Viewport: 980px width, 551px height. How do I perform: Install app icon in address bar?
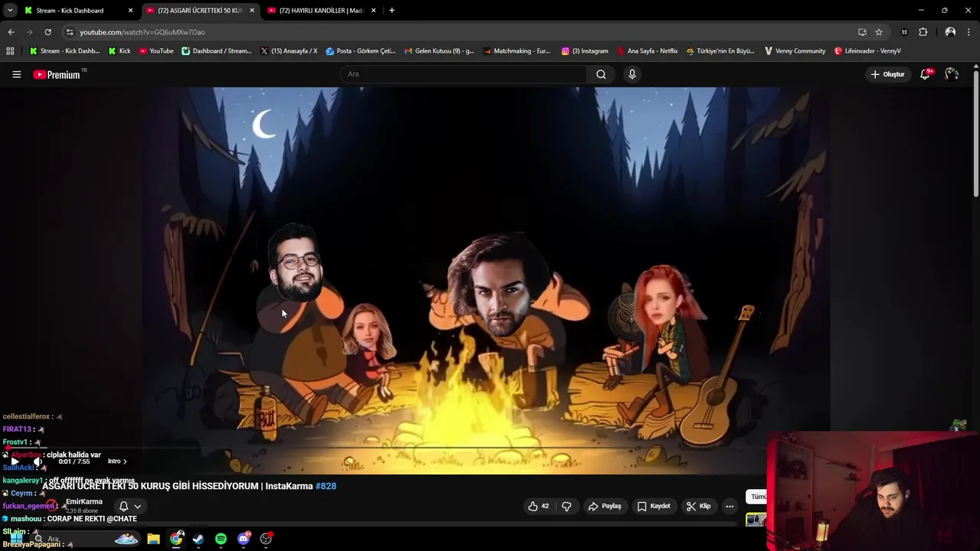(x=862, y=32)
